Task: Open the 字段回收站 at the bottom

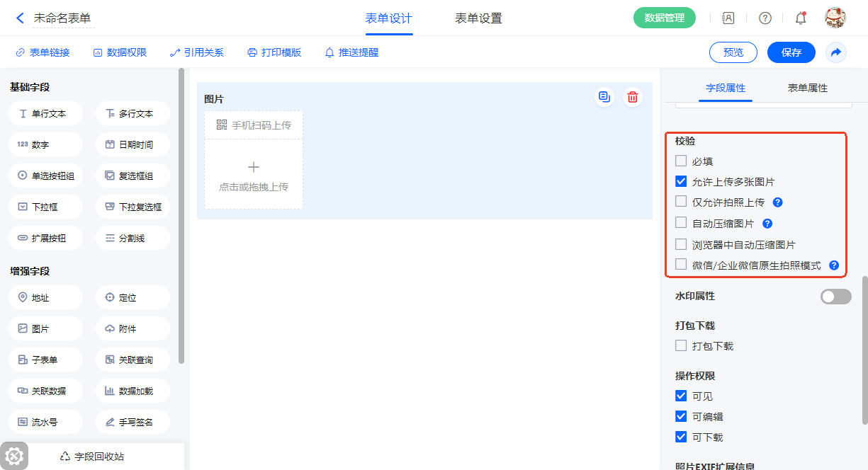Action: click(x=97, y=457)
